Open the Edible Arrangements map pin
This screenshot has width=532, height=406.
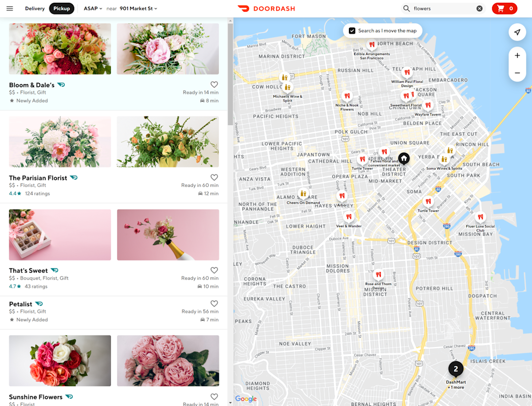pos(372,44)
